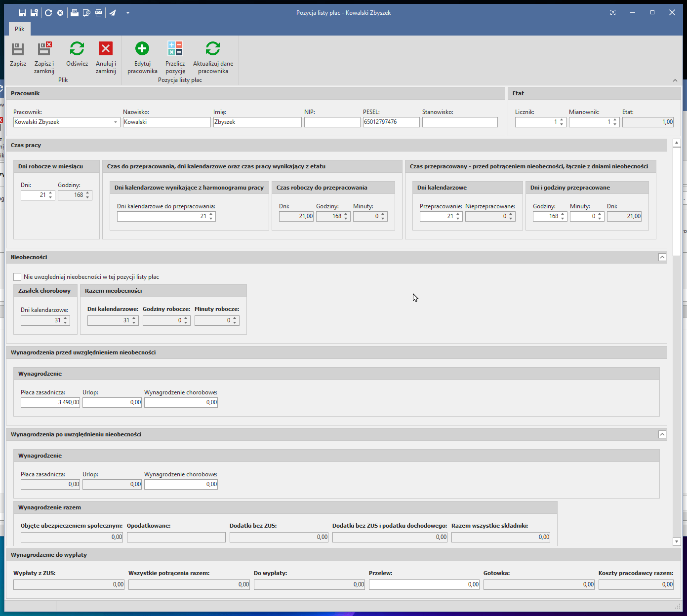Open the Plik ribbon tab
The width and height of the screenshot is (687, 616).
[x=19, y=29]
